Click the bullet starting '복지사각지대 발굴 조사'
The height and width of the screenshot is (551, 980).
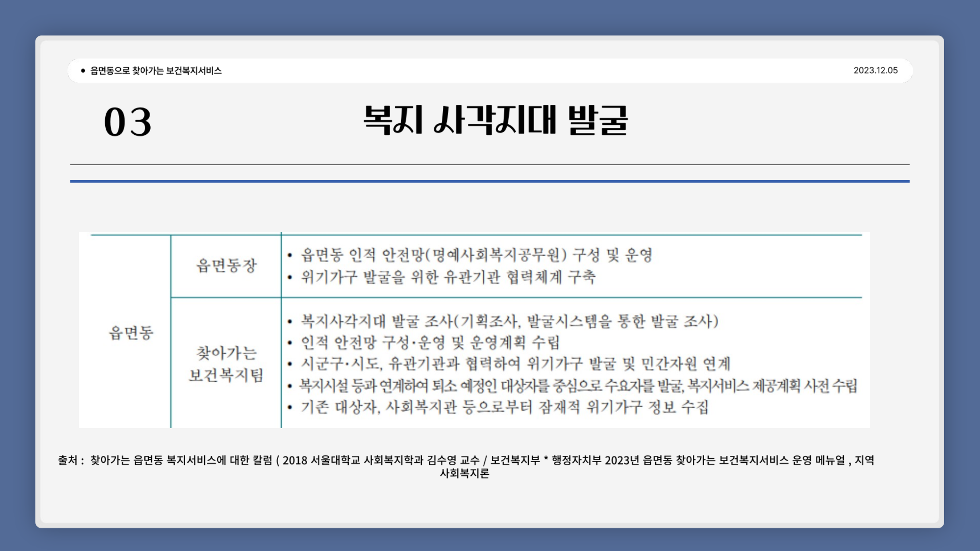point(510,321)
